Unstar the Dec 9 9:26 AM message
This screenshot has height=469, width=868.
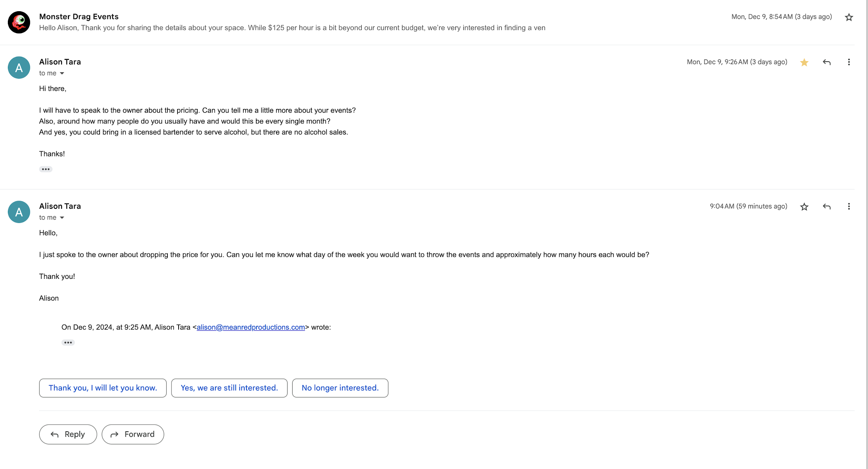804,62
